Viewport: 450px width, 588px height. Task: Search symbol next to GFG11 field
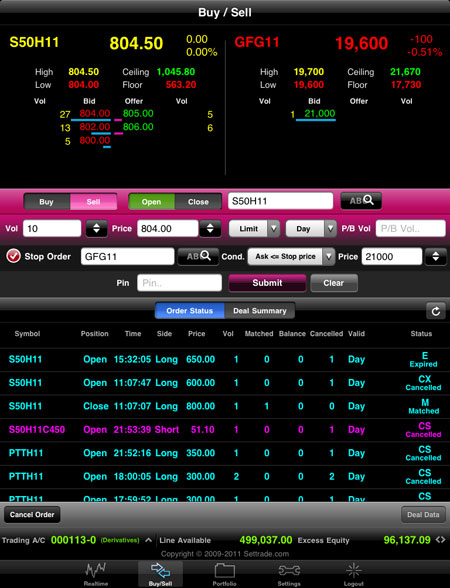[198, 256]
